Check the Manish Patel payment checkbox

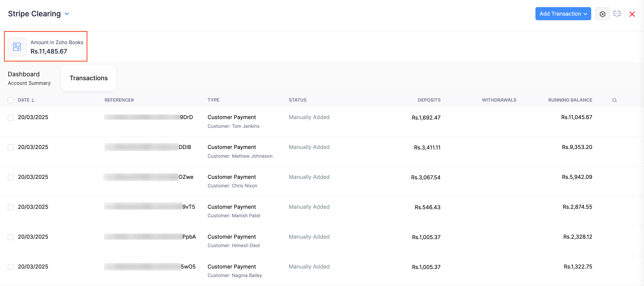11,207
